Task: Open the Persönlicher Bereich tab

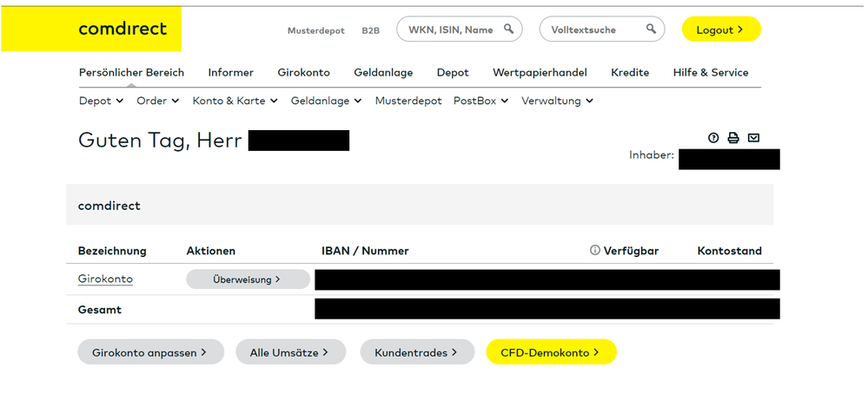Action: coord(132,72)
